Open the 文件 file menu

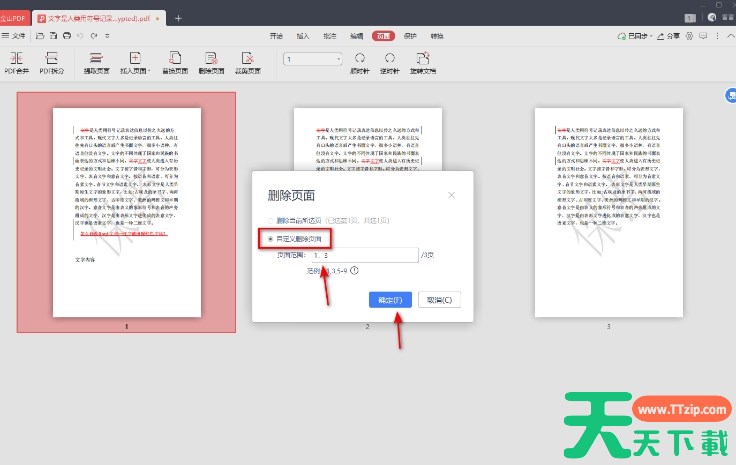(14, 36)
